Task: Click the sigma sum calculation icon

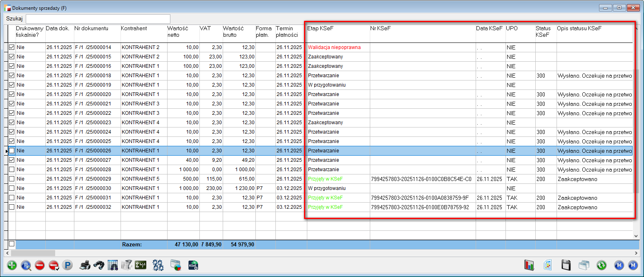Action: pos(141,266)
